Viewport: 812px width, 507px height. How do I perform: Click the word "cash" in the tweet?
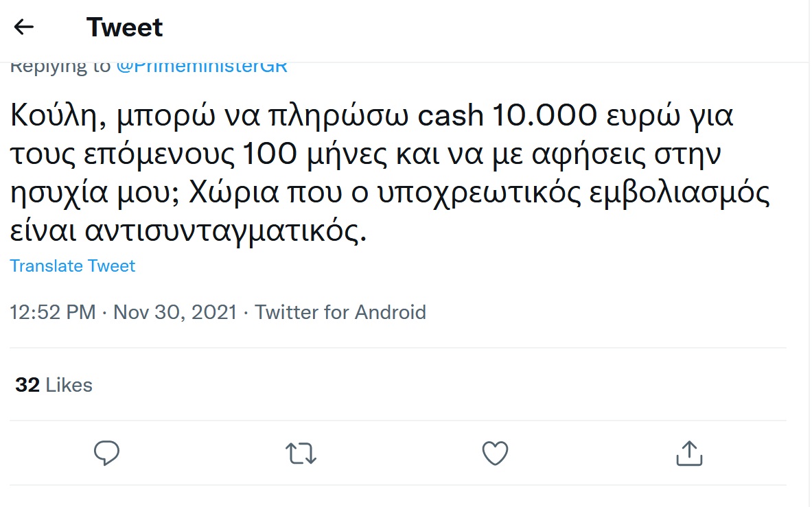451,117
